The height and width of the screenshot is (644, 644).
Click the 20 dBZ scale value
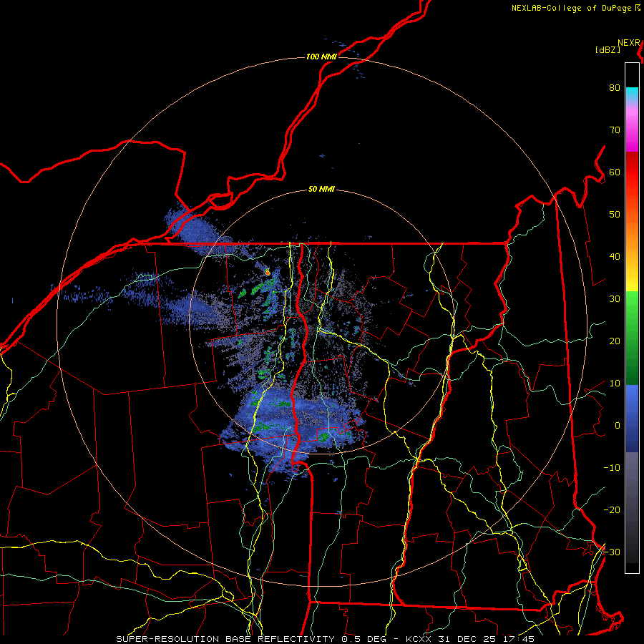click(615, 341)
